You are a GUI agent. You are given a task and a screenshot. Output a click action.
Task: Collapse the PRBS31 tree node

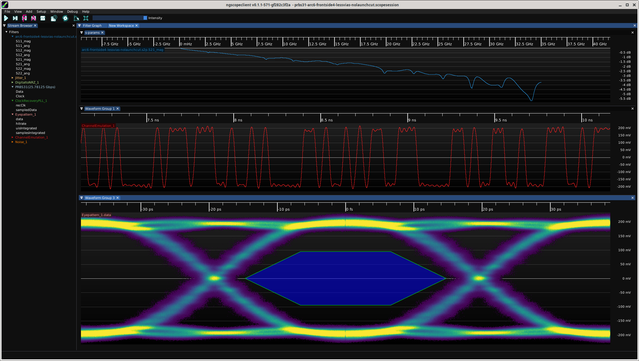(12, 87)
